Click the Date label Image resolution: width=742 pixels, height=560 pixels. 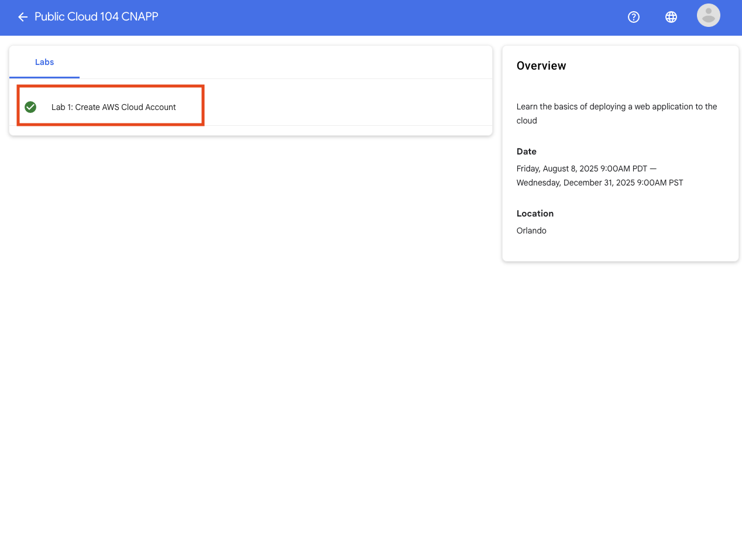pyautogui.click(x=527, y=152)
